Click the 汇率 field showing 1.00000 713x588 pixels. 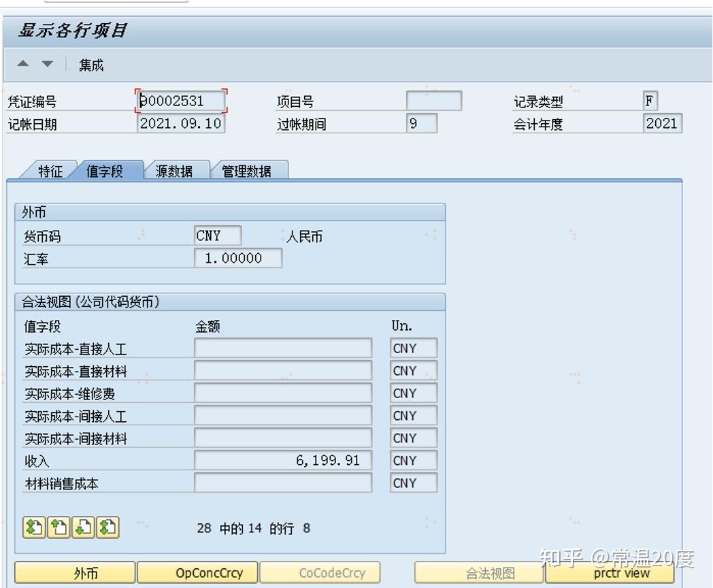pyautogui.click(x=238, y=258)
